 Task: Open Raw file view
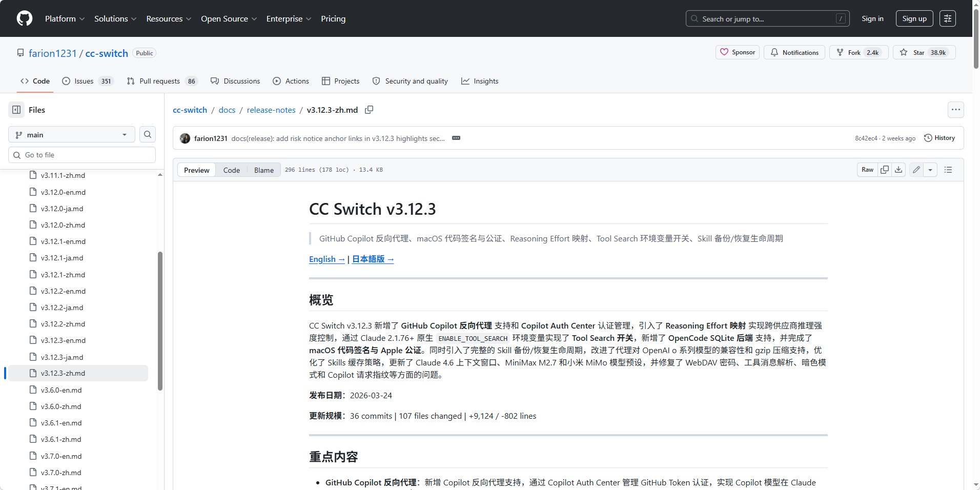867,170
